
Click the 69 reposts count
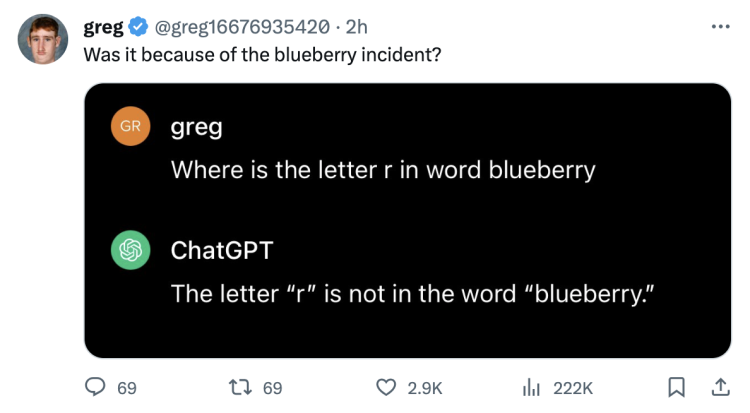273,388
